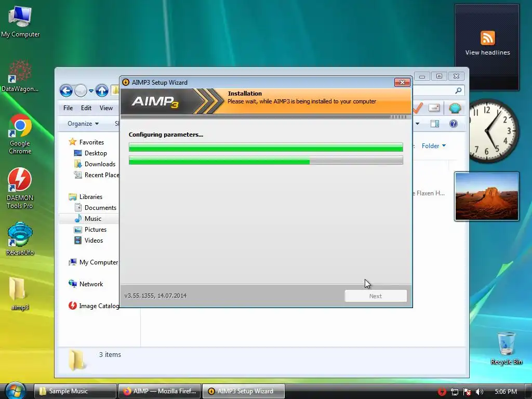Viewport: 532px width, 399px height.
Task: Open ReksioUfo desktop shortcut
Action: click(20, 238)
